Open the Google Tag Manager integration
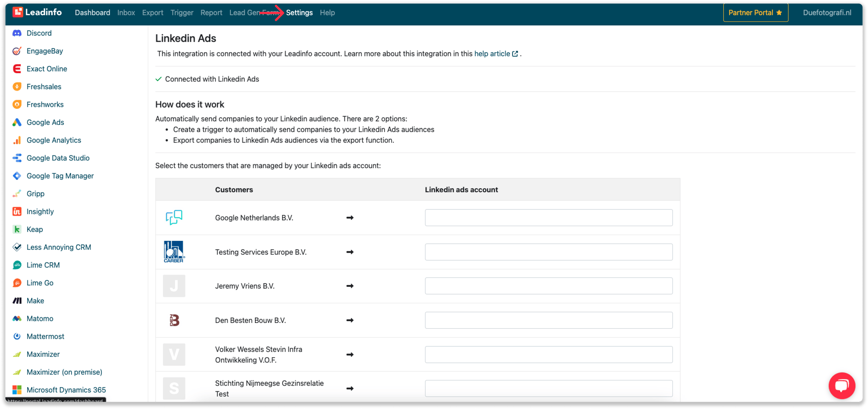868x409 pixels. (x=60, y=176)
